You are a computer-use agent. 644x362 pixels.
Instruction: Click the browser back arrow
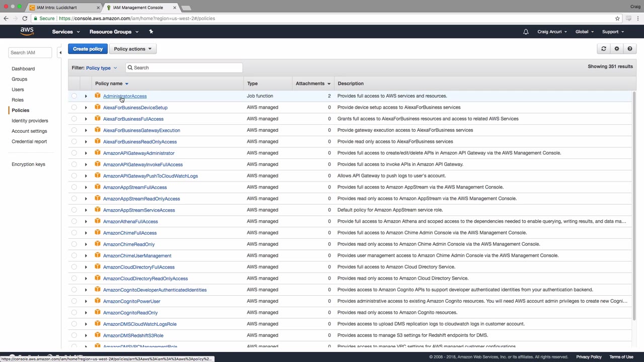[x=6, y=19]
